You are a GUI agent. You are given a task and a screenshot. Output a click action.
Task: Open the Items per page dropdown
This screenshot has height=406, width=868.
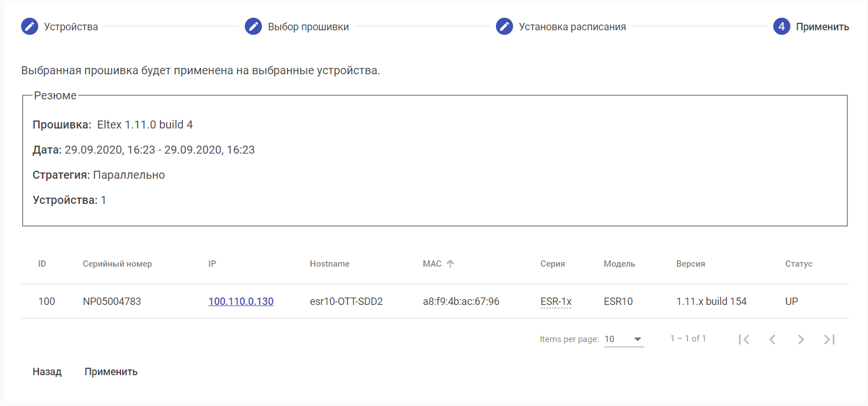point(624,339)
